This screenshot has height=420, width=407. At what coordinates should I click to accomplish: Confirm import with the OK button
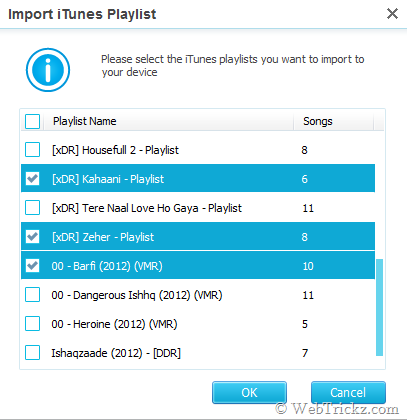coord(249,393)
